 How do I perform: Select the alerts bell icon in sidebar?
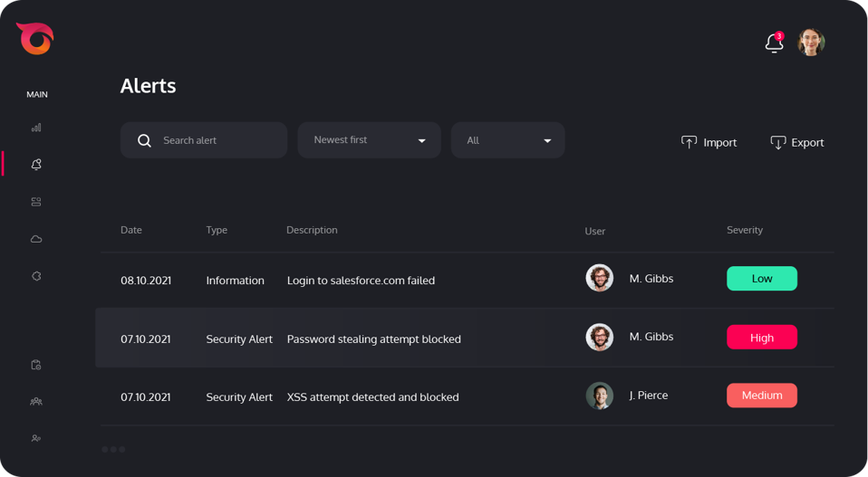(36, 165)
